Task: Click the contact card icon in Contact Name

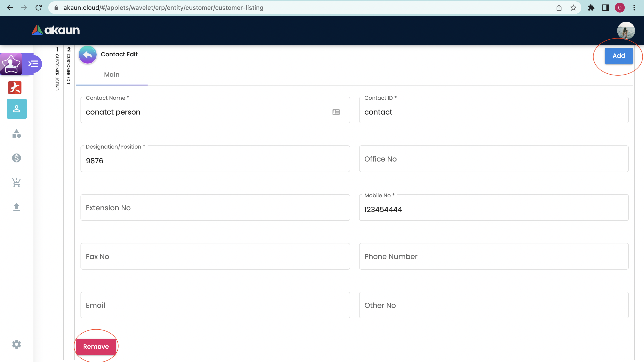Action: (336, 112)
